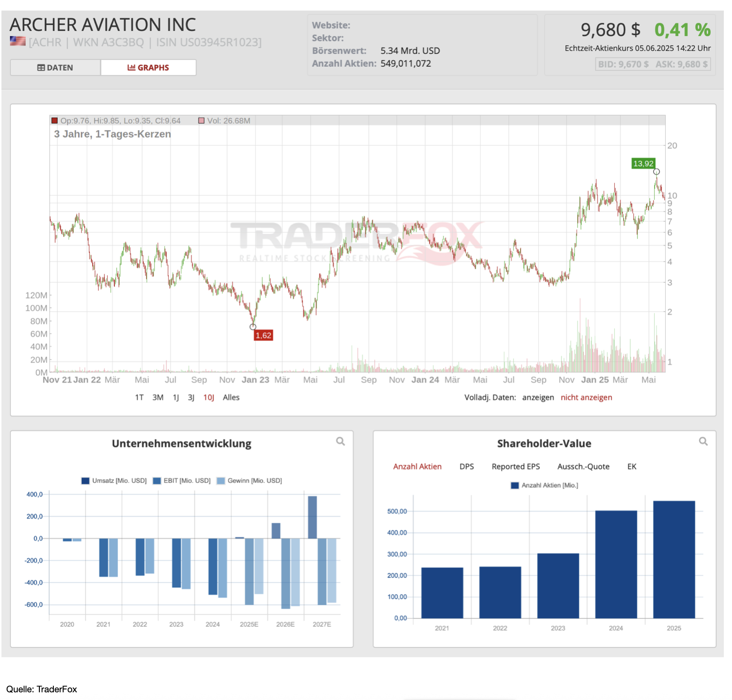Screen dimensions: 732x700
Task: Click 'anzeigen' for Volladj. Daten
Action: tap(538, 398)
